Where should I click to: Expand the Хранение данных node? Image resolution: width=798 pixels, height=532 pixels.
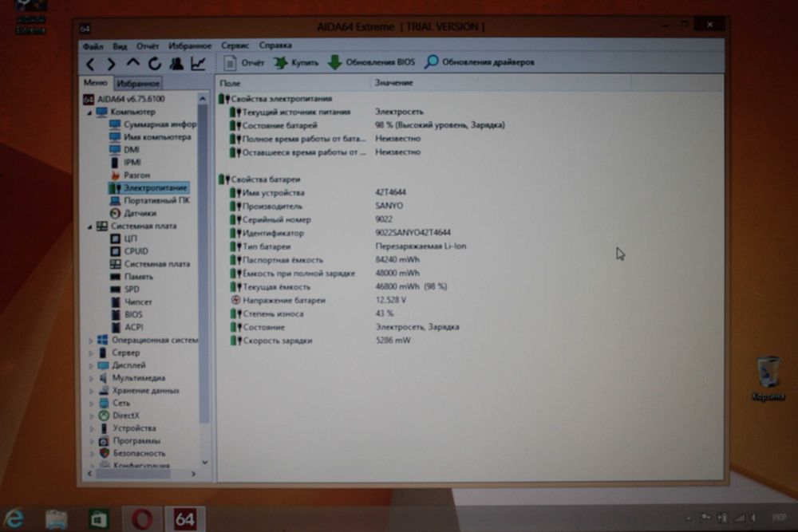[91, 391]
